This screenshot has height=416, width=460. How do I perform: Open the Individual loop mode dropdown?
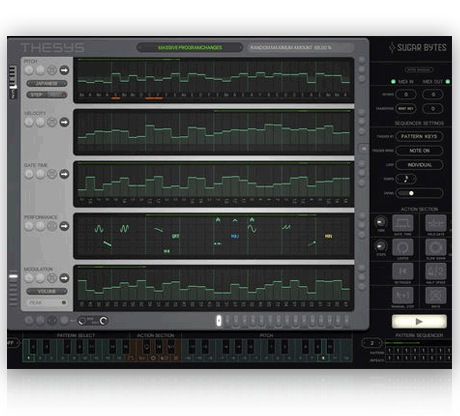419,165
